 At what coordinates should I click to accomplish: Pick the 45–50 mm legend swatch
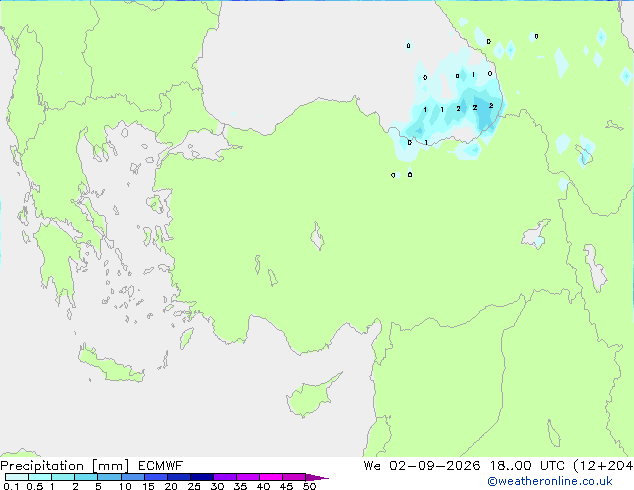(x=294, y=477)
